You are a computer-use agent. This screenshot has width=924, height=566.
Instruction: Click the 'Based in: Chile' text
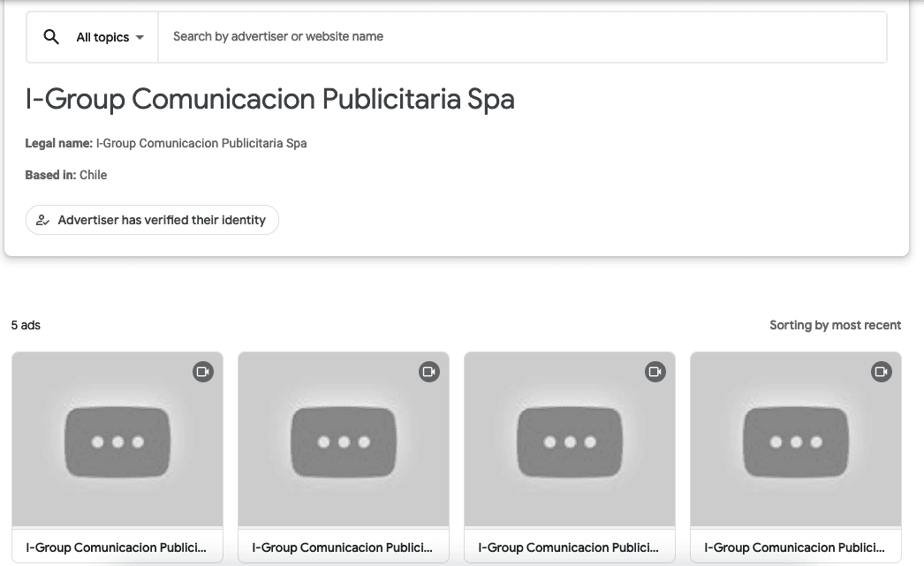pyautogui.click(x=66, y=175)
